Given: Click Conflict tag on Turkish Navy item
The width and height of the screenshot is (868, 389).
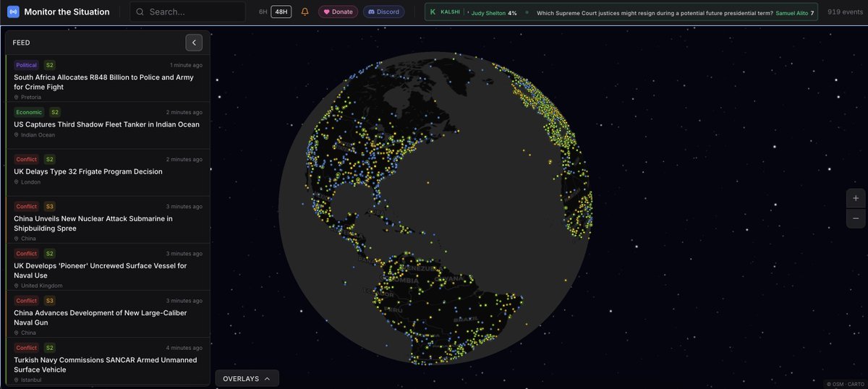Looking at the screenshot, I should coord(27,347).
